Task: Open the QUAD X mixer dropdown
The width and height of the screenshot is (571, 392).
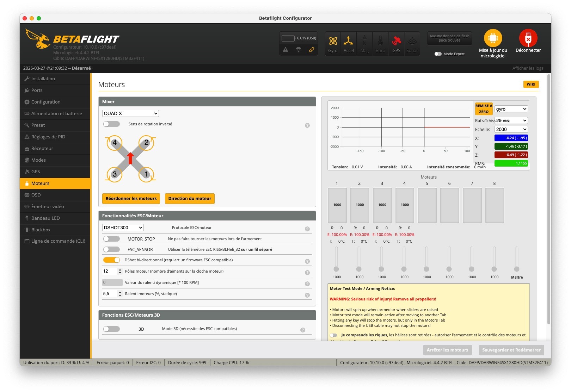Action: 130,113
